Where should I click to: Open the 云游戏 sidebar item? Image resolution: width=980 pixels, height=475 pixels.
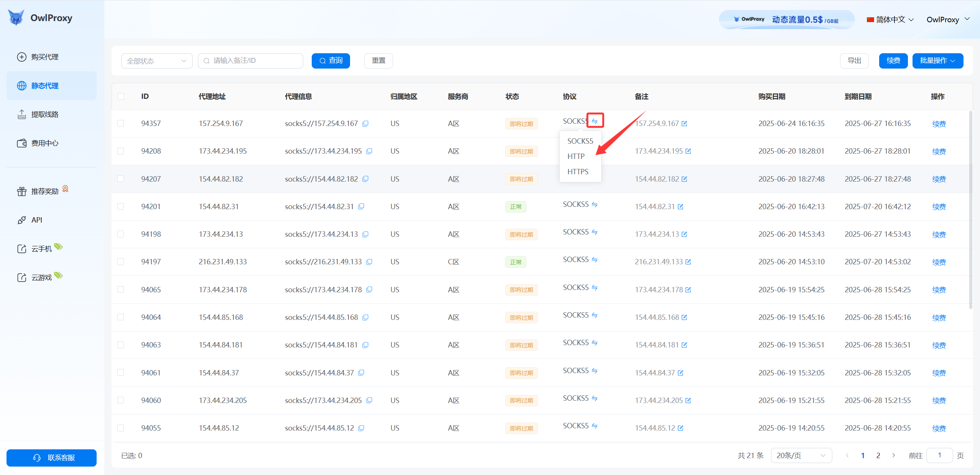(x=51, y=277)
